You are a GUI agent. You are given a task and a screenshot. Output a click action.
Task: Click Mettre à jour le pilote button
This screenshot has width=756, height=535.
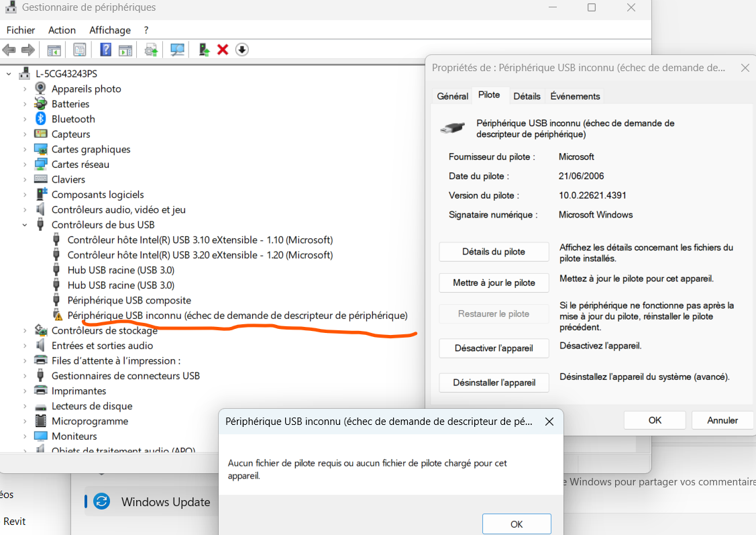coord(494,283)
